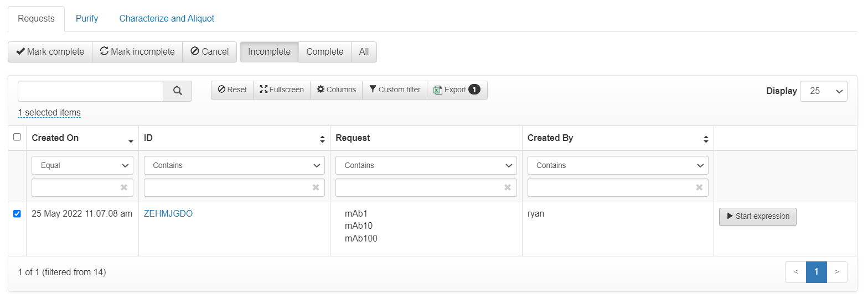Open the Characterize and Aliquot tab
Screen dimensions: 868x294
click(167, 19)
